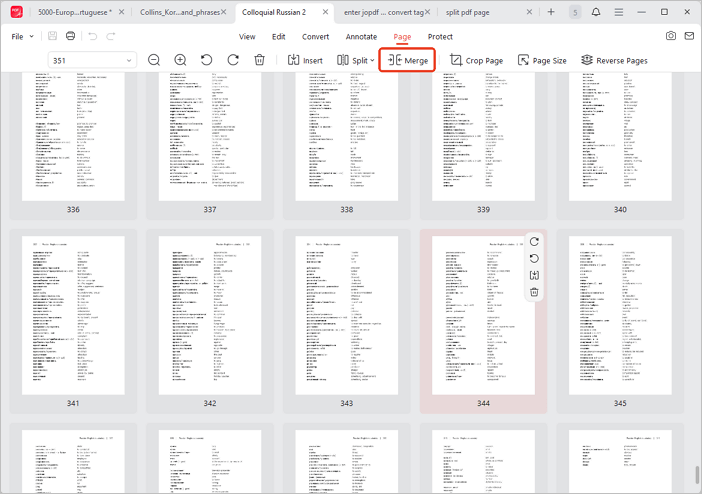Rotate page 344 counterclockwise via hover icon
The image size is (702, 494).
[534, 258]
